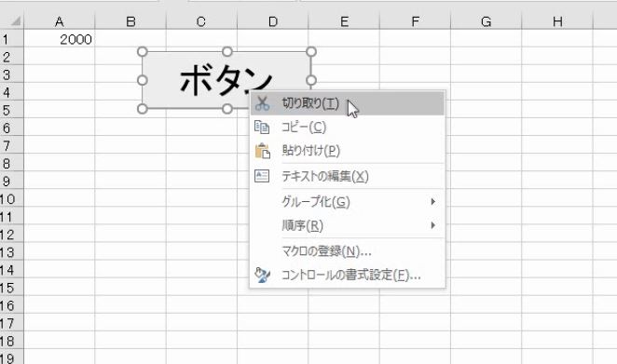Select row 17 header
Image resolution: width=617 pixels, height=364 pixels.
(12, 323)
